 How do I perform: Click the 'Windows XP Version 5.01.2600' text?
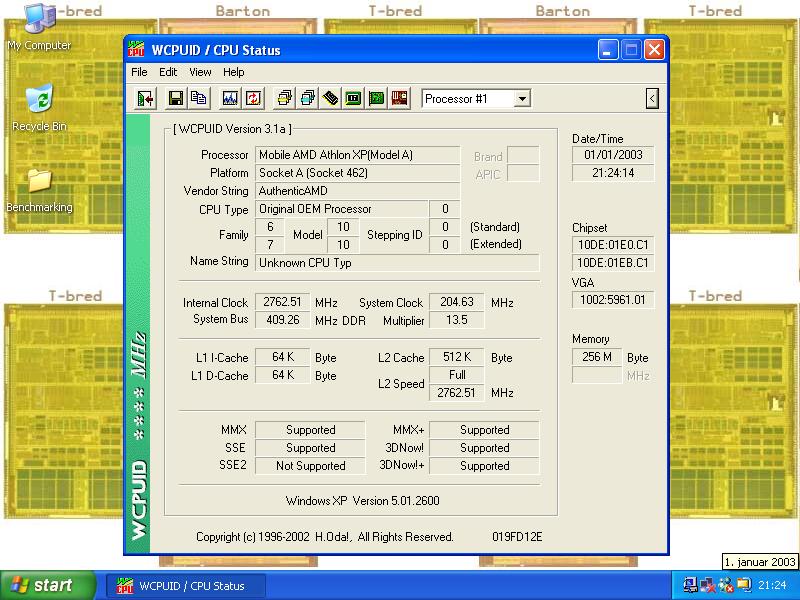click(362, 501)
